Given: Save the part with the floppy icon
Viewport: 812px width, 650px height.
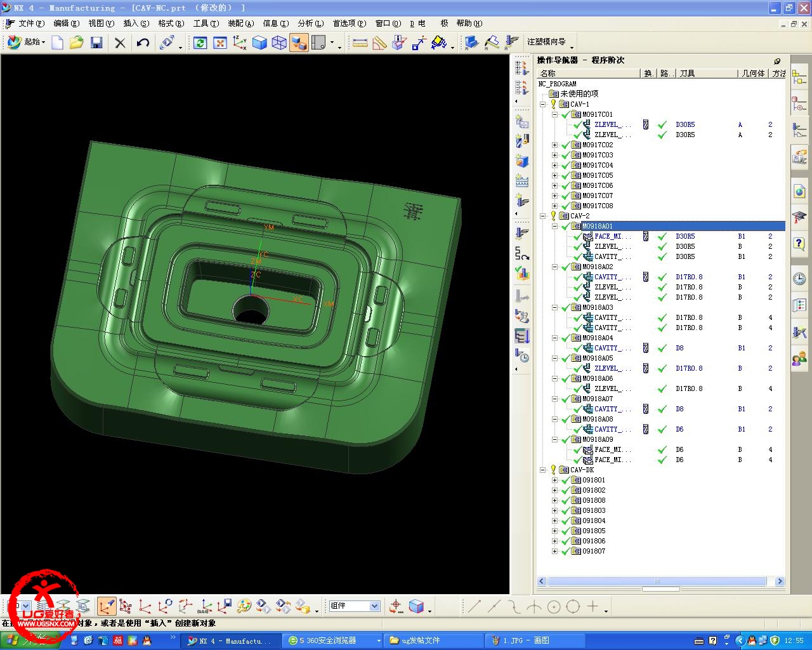Looking at the screenshot, I should tap(96, 43).
